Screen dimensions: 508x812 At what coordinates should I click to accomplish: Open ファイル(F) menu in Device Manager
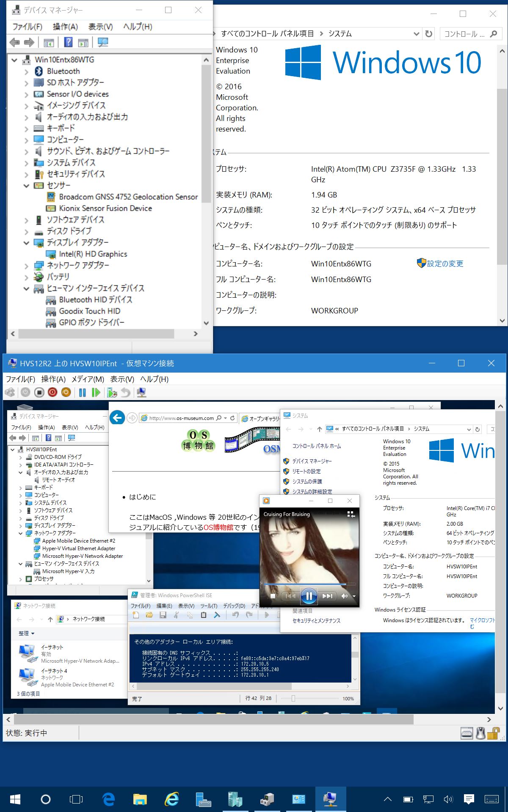(x=27, y=27)
